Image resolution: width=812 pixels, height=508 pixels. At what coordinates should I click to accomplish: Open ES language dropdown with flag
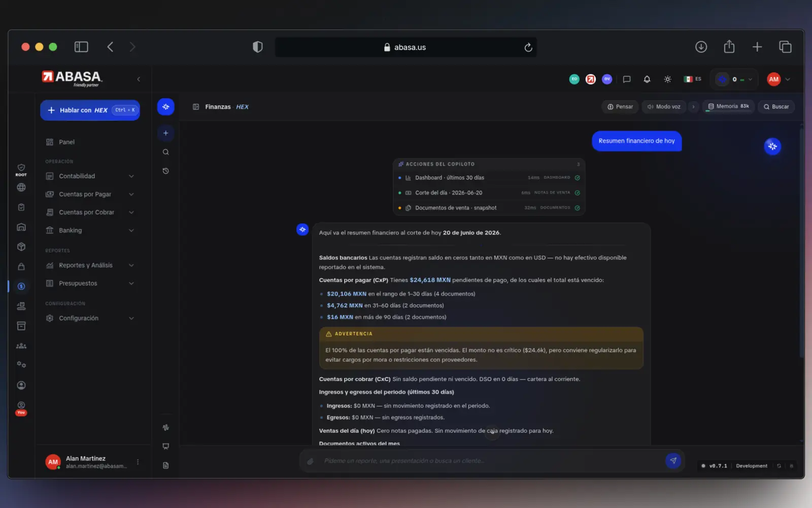[x=692, y=79]
